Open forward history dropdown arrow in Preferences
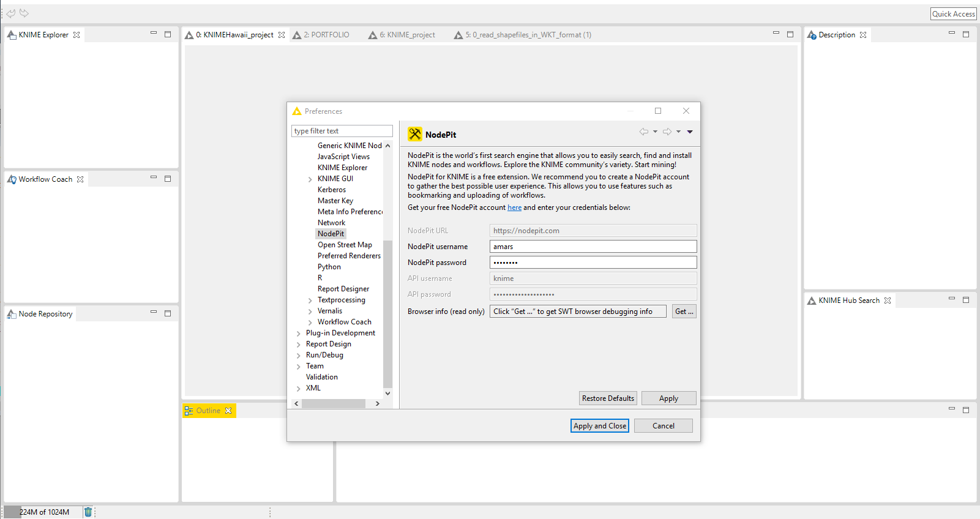 (678, 132)
